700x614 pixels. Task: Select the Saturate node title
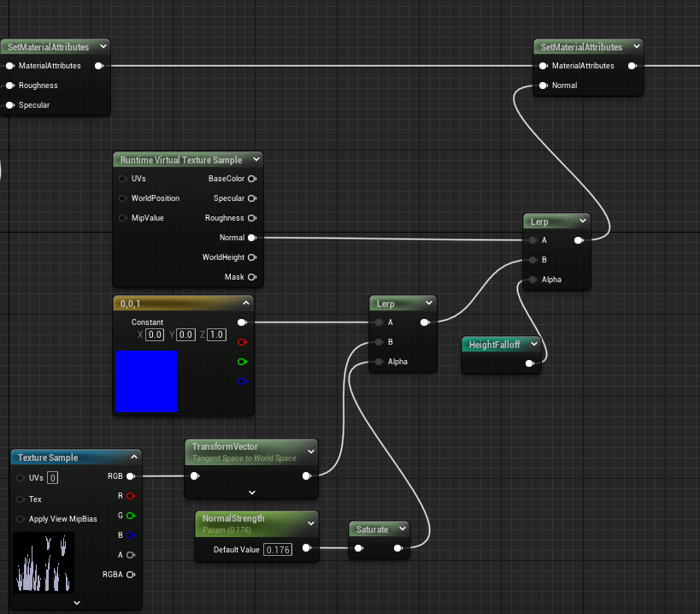click(372, 529)
